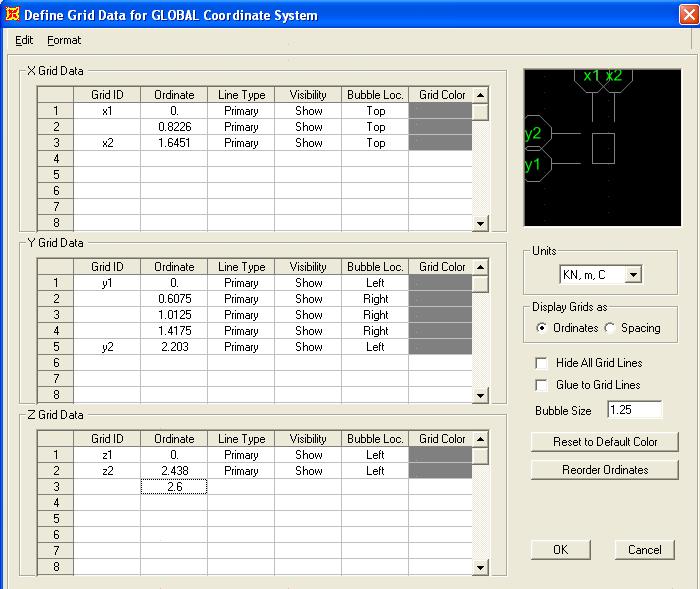Click X Grid scrollbar down arrow
700x589 pixels.
(480, 223)
